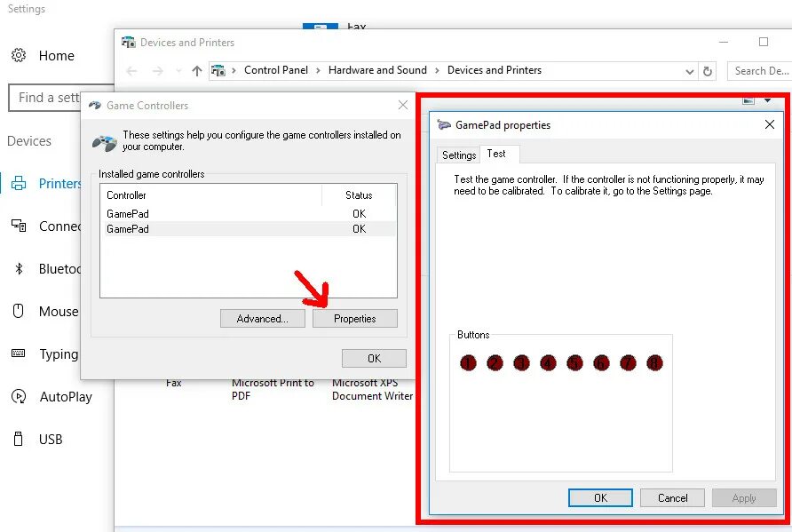Go forward in Devices and Printers window
792x532 pixels.
[x=158, y=71]
